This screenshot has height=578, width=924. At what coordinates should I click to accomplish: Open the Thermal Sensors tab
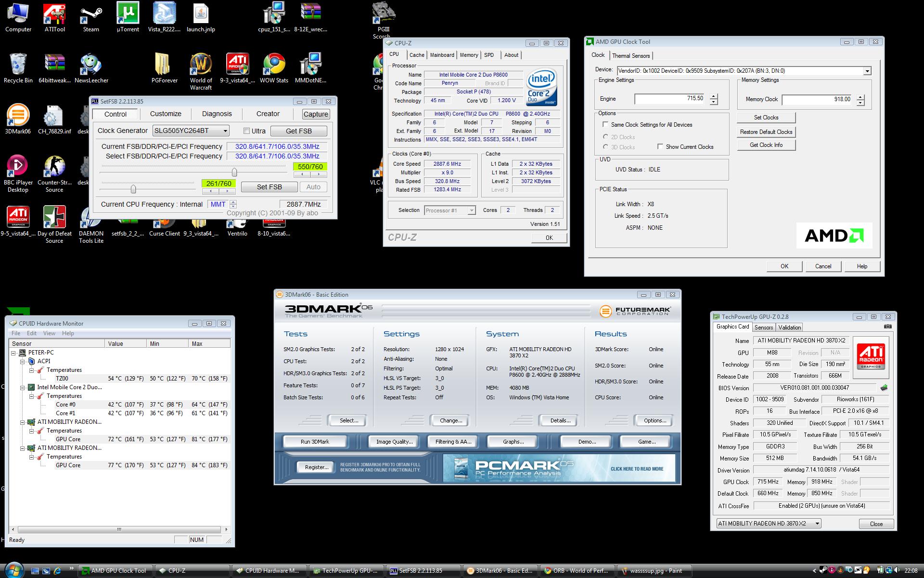point(630,56)
